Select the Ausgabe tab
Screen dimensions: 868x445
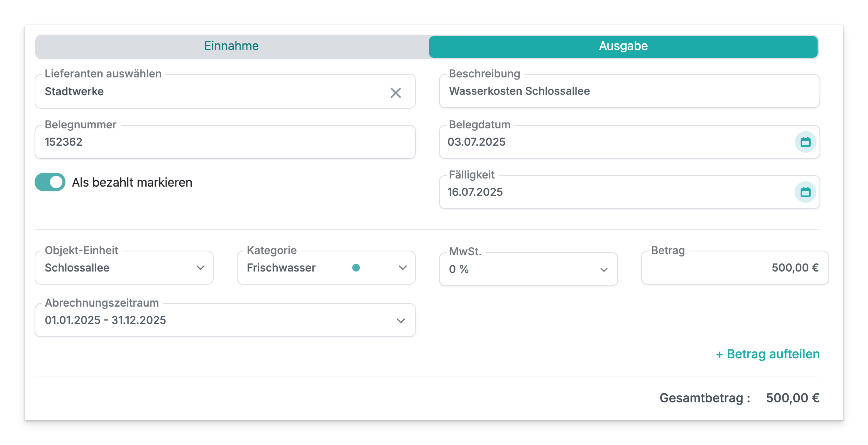pos(623,46)
